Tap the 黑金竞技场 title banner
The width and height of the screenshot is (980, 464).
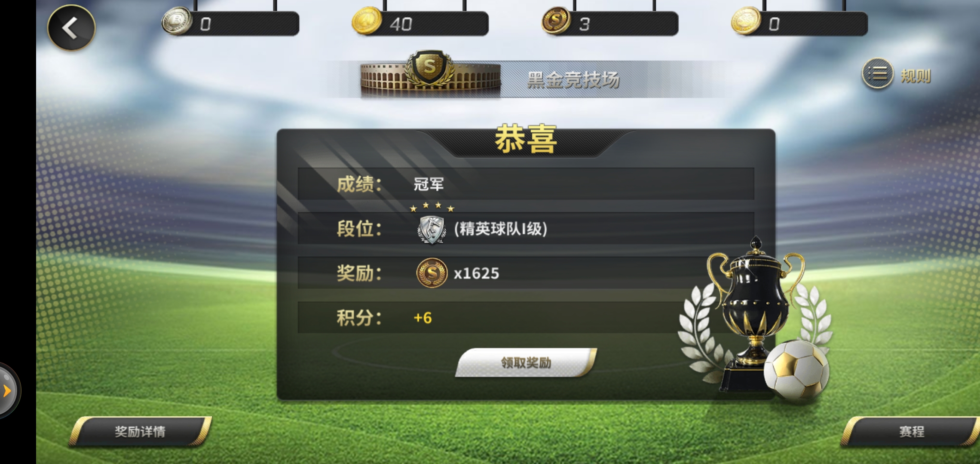coord(573,79)
